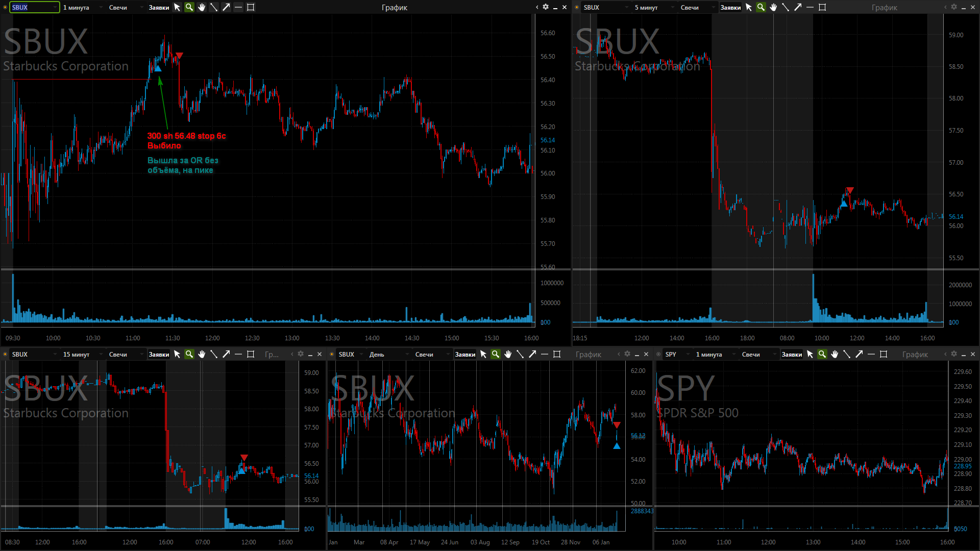
Task: Select the horizontal line tool in the 15-minute SBUX chart
Action: [238, 354]
